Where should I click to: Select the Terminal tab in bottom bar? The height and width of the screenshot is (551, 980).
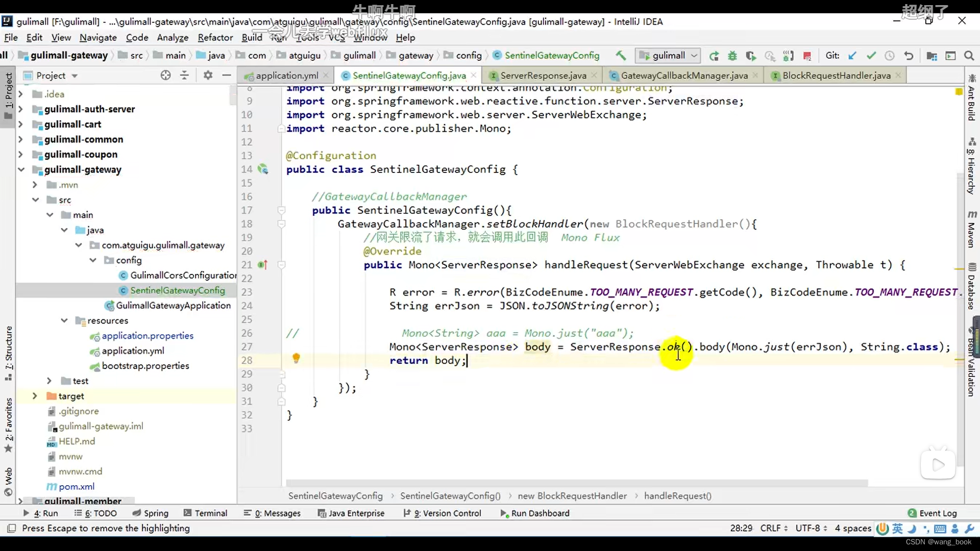[x=211, y=513]
